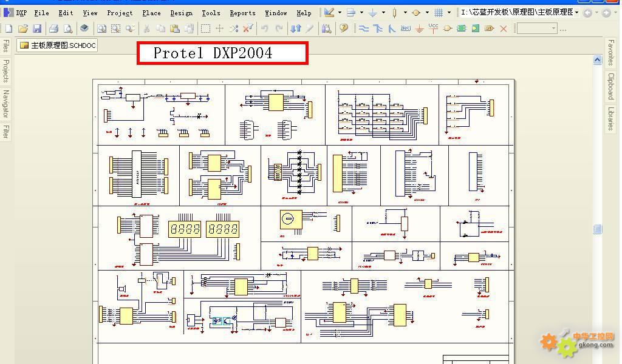Click the Save document icon
Image resolution: width=622 pixels, height=364 pixels.
(37, 29)
